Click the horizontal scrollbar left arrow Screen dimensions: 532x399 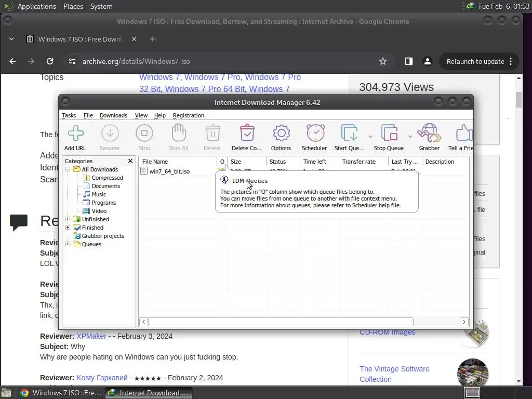pos(143,322)
